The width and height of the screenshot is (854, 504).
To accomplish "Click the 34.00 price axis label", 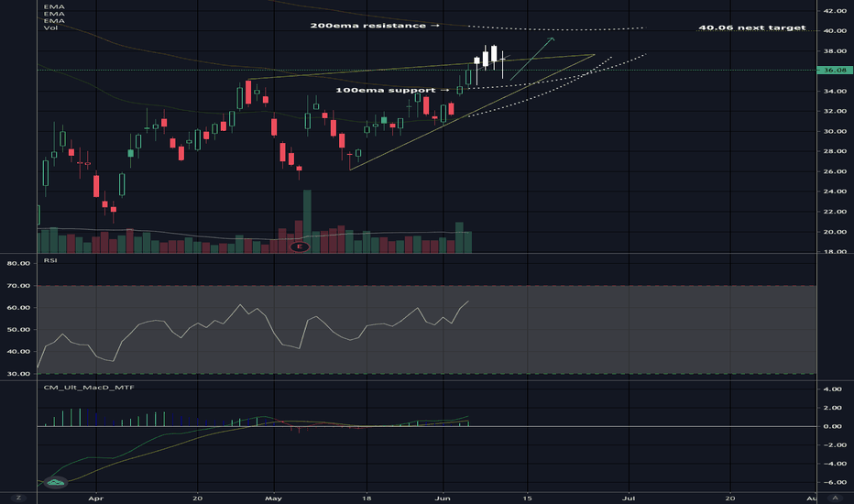I will [835, 91].
